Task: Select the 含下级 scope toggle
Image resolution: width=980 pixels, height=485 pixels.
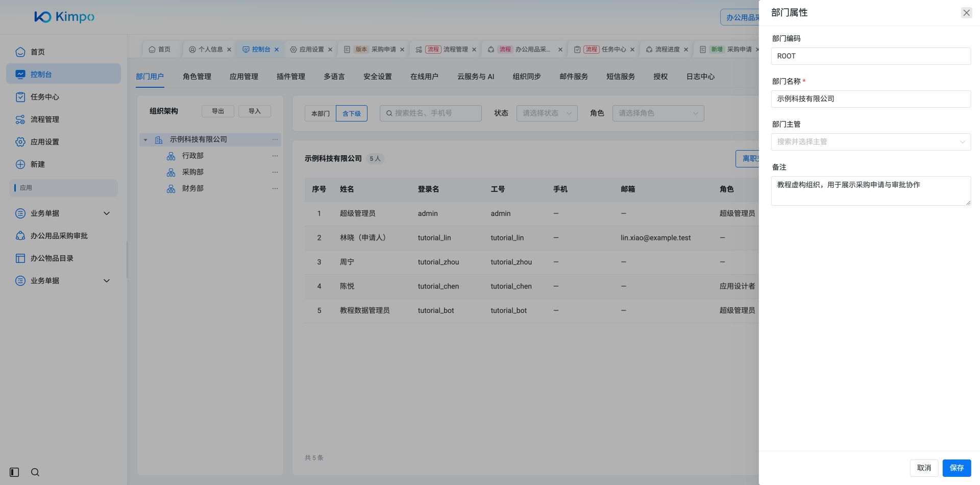Action: (x=352, y=113)
